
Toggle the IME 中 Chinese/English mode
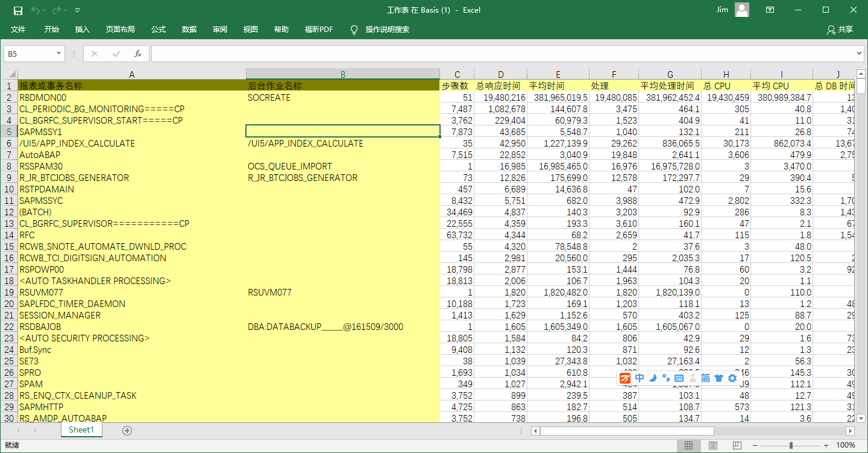click(x=640, y=378)
